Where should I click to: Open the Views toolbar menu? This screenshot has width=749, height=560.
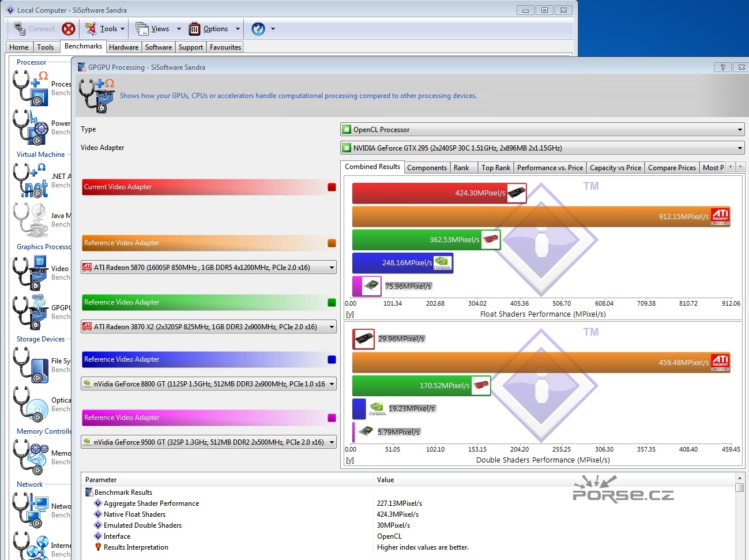[x=153, y=29]
